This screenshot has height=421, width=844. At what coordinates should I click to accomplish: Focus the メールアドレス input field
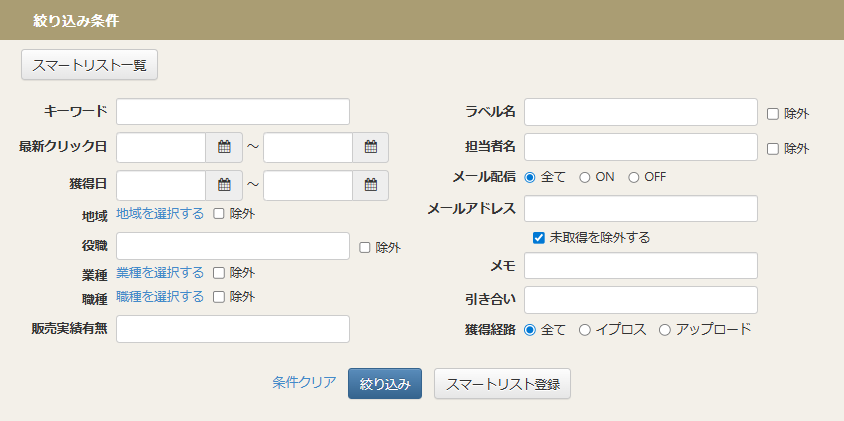(641, 208)
